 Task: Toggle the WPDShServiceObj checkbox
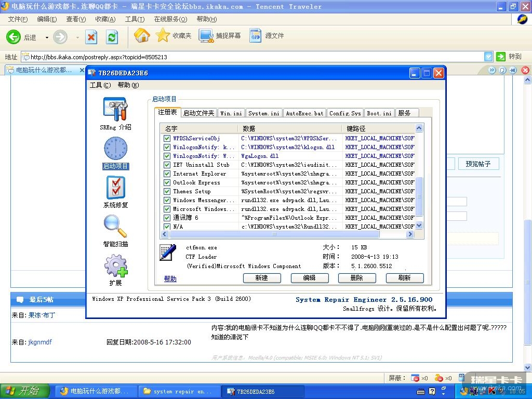click(167, 138)
